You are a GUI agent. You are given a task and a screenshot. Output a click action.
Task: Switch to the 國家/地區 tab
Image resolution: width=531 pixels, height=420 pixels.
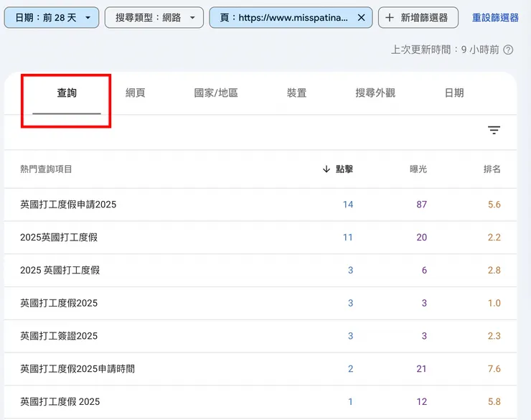point(216,93)
